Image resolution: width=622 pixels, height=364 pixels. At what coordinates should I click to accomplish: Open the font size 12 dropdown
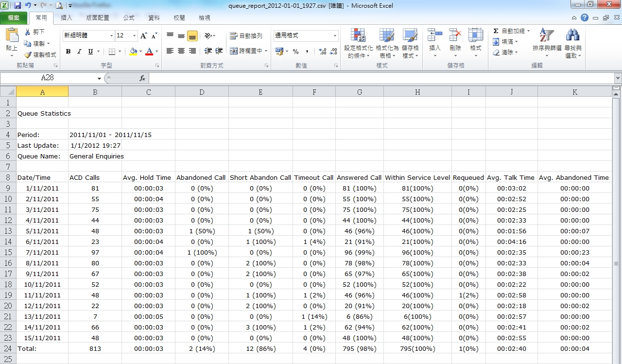click(x=134, y=36)
